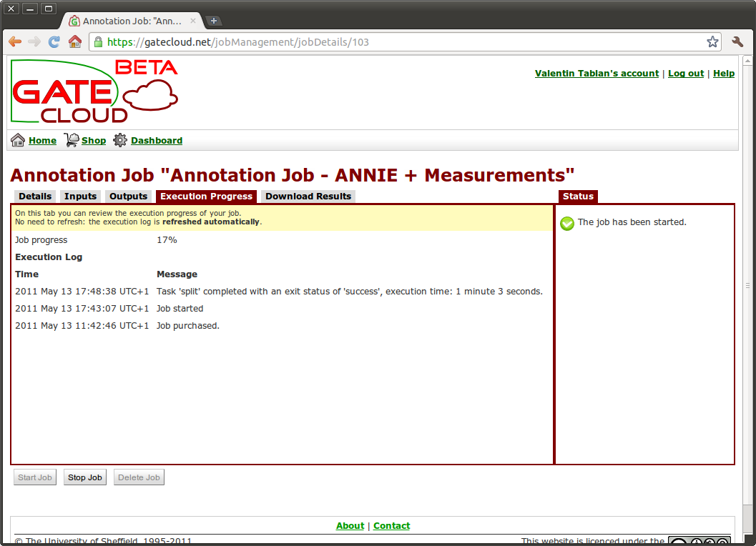The image size is (756, 546).
Task: Click the gear icon beside Dashboard
Action: pyautogui.click(x=120, y=140)
